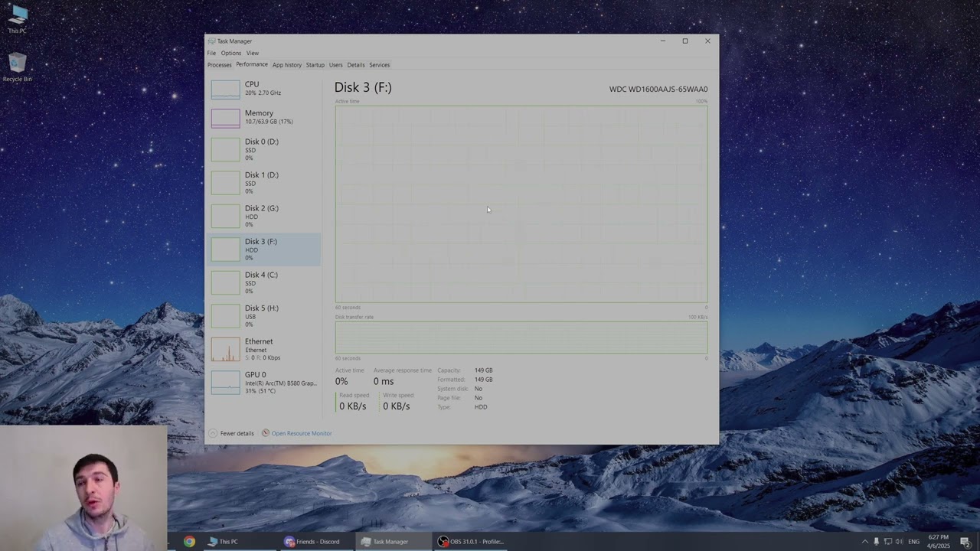Select CPU in the performance sidebar
This screenshot has width=980, height=551.
264,89
